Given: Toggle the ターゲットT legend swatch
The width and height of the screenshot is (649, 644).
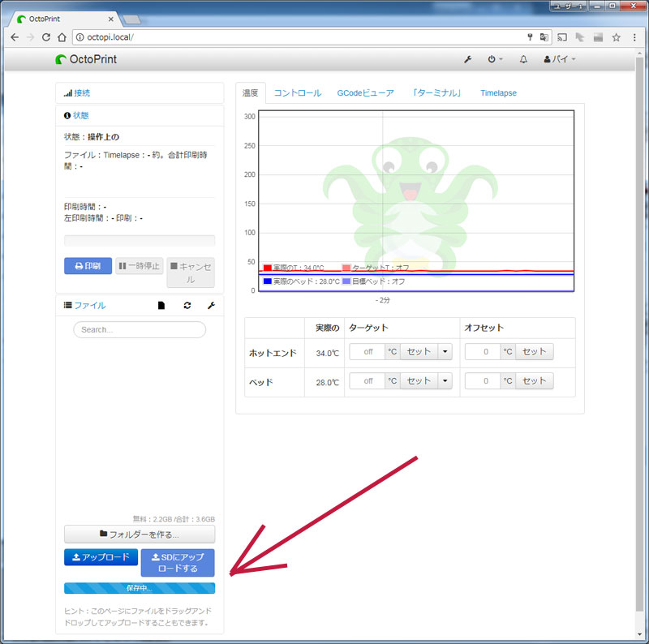Looking at the screenshot, I should pos(346,268).
